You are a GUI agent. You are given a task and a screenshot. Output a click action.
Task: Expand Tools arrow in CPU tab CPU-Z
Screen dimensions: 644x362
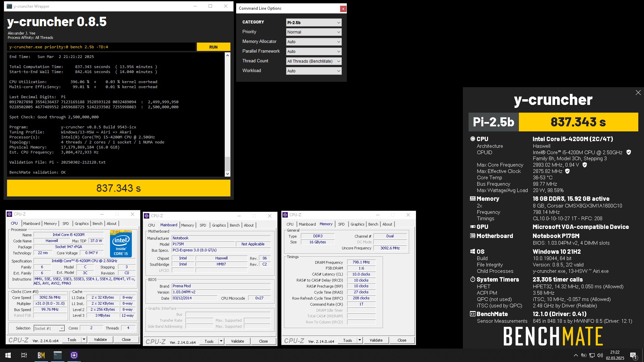(x=84, y=340)
